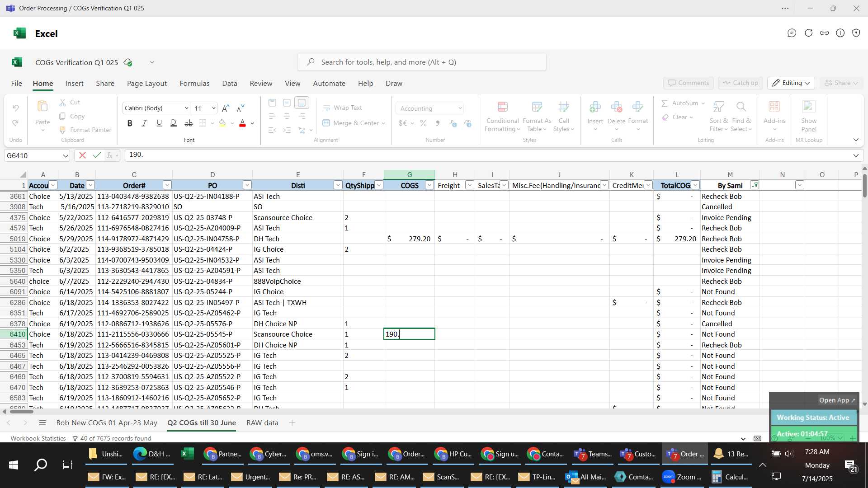This screenshot has width=868, height=488.
Task: Apply the red font color
Action: (x=242, y=123)
